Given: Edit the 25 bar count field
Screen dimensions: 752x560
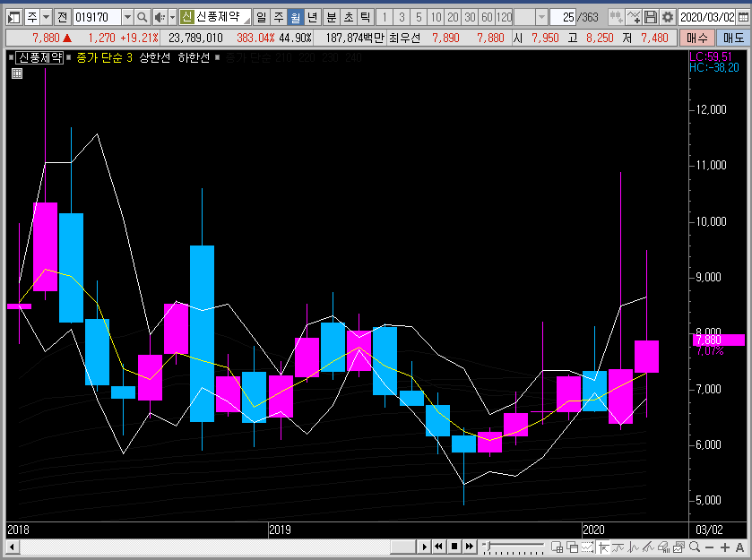Looking at the screenshot, I should 563,18.
